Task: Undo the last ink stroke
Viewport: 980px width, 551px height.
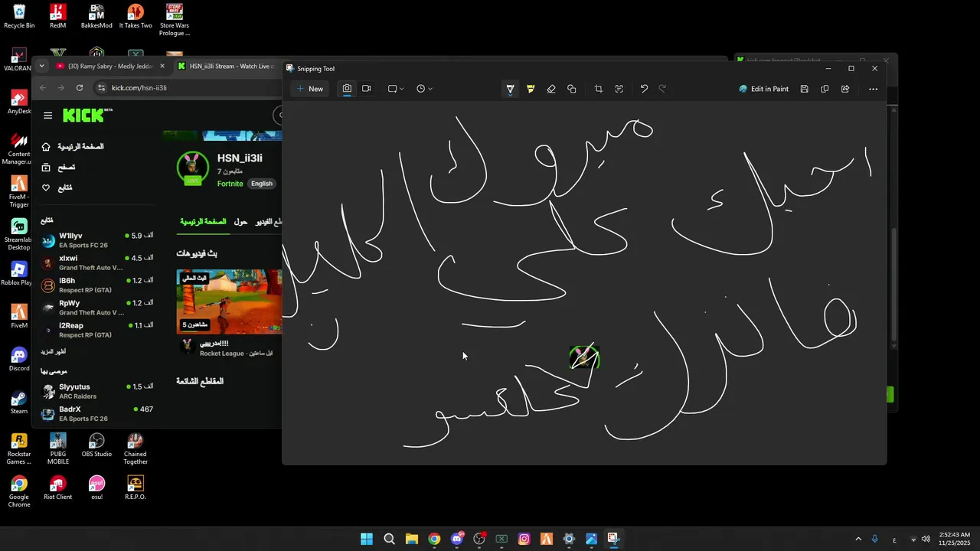Action: pyautogui.click(x=644, y=89)
